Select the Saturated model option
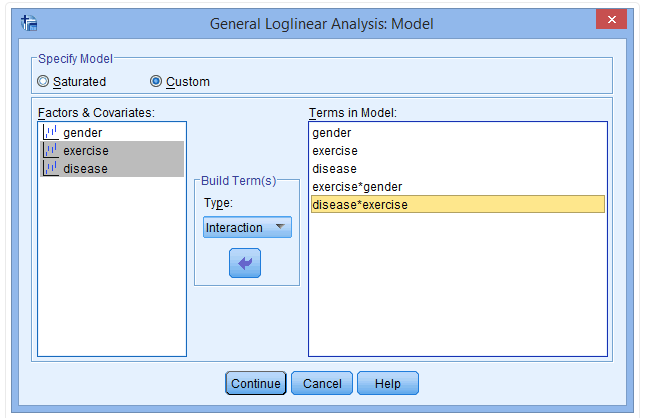This screenshot has width=647, height=418. 43,81
